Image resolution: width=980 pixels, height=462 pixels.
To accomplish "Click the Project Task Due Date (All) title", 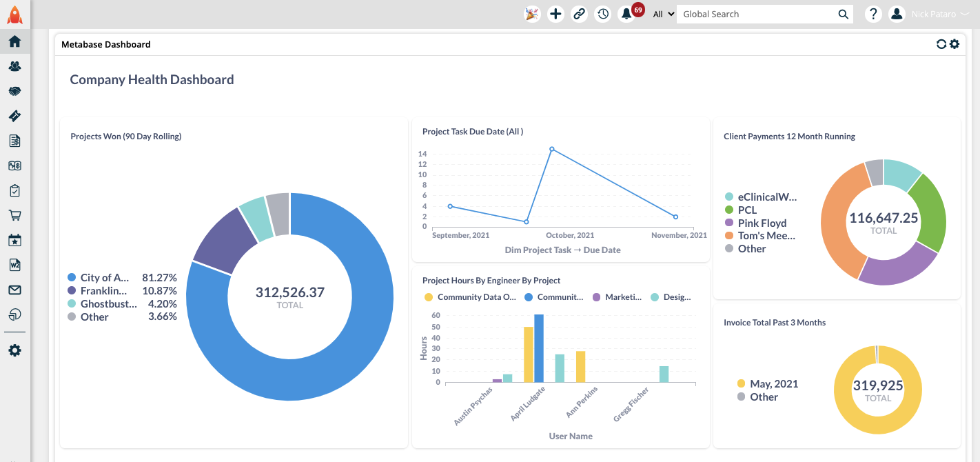I will pos(473,132).
